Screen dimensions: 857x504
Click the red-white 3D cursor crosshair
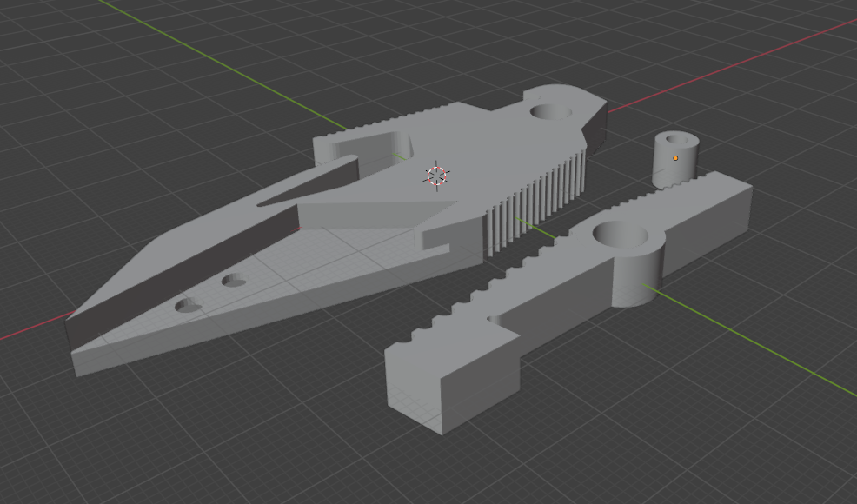coord(436,176)
